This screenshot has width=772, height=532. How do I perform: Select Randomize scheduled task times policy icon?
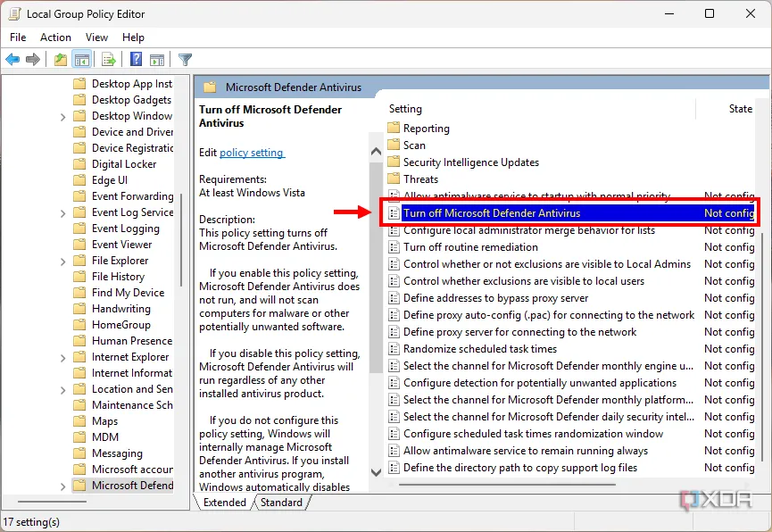[x=394, y=349]
